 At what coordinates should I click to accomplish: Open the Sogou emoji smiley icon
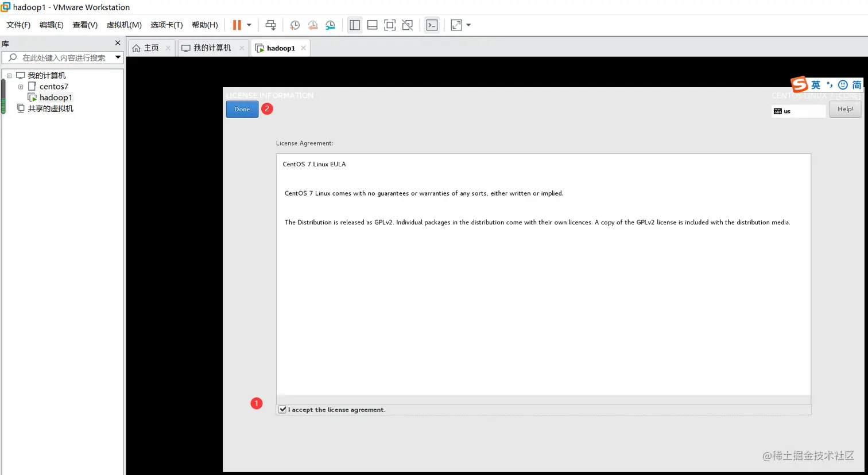pos(843,85)
